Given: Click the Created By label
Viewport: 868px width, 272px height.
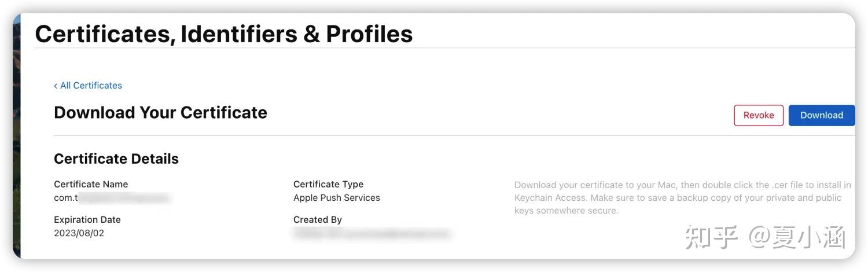Looking at the screenshot, I should (x=318, y=220).
